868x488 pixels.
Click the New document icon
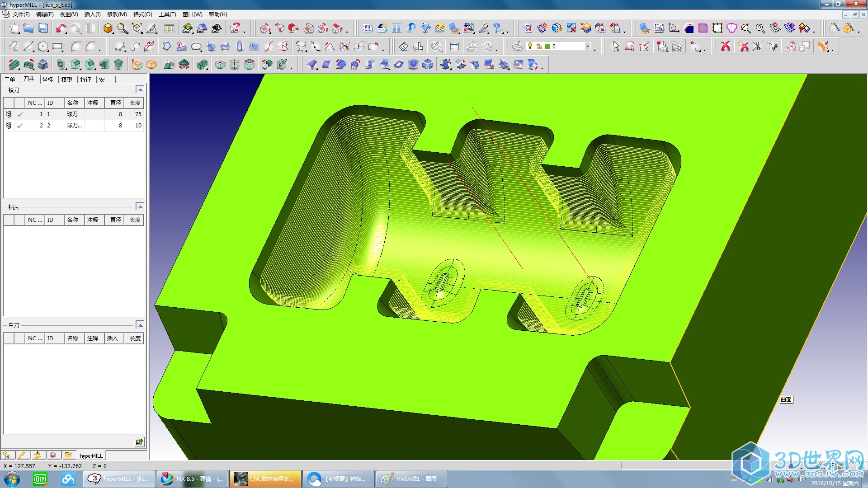click(x=14, y=28)
